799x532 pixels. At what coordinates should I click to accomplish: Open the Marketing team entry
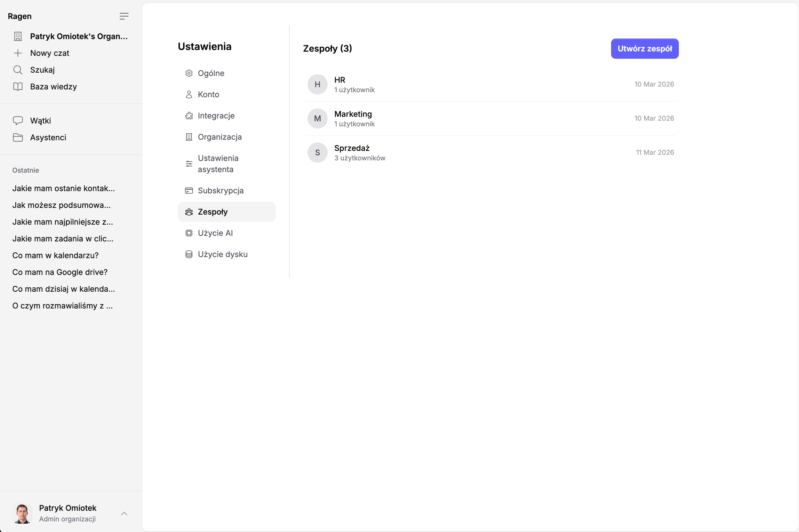pos(490,118)
